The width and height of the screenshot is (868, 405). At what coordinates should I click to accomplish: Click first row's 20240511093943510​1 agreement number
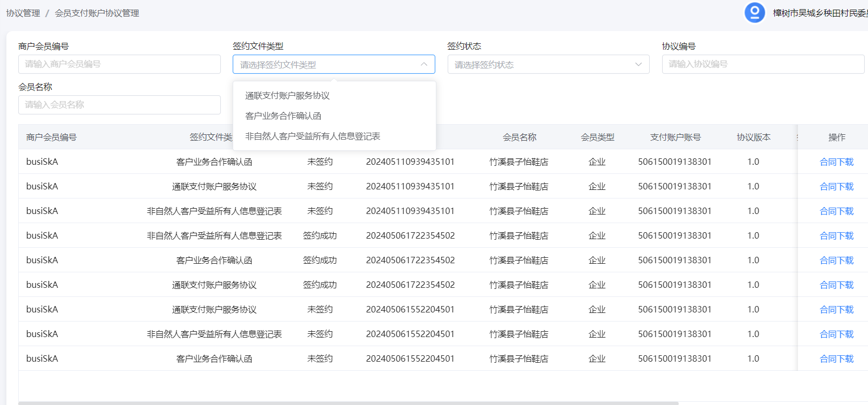pos(410,162)
